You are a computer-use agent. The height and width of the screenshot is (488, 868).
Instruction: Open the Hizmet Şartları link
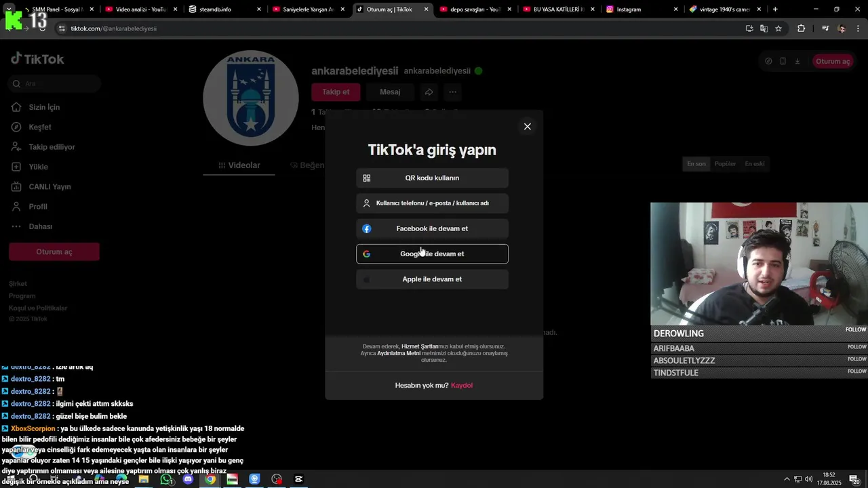click(x=420, y=346)
